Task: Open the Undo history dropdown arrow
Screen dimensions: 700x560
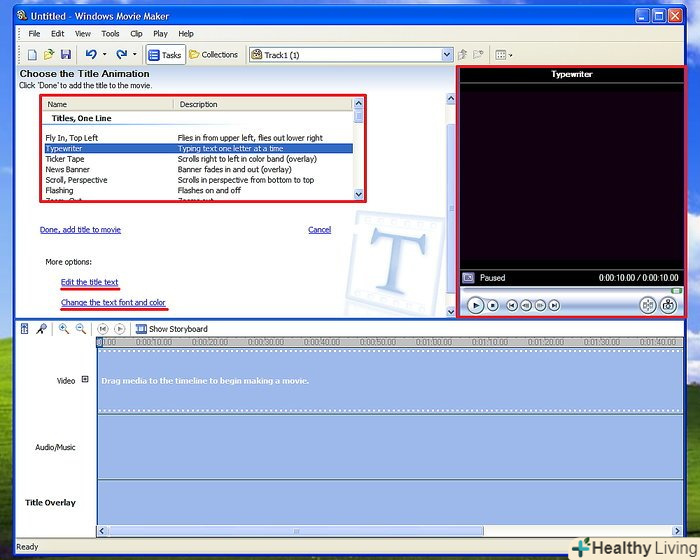Action: tap(104, 54)
